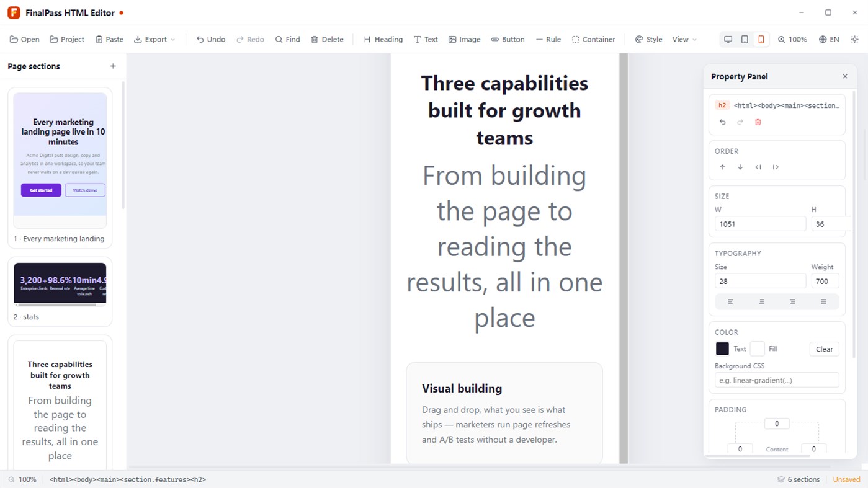
Task: Insert a Heading element
Action: [x=383, y=39]
